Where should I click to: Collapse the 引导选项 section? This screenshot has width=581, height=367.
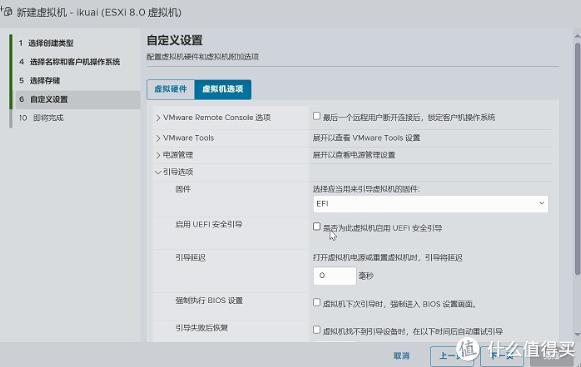[158, 172]
